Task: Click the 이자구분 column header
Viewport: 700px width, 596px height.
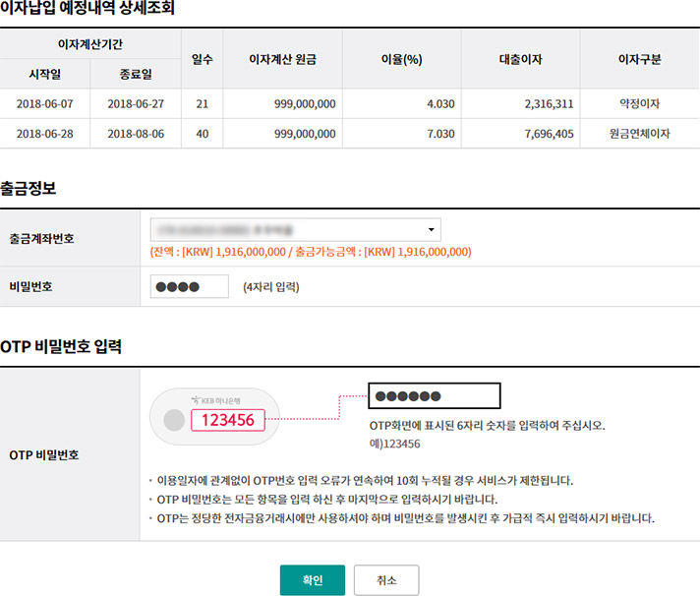Action: pos(639,60)
